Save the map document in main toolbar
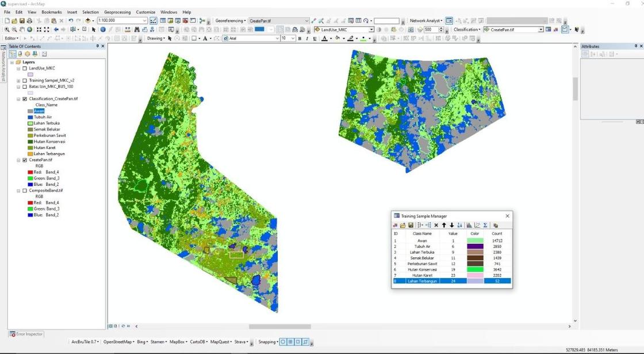This screenshot has height=354, width=644. click(x=22, y=21)
